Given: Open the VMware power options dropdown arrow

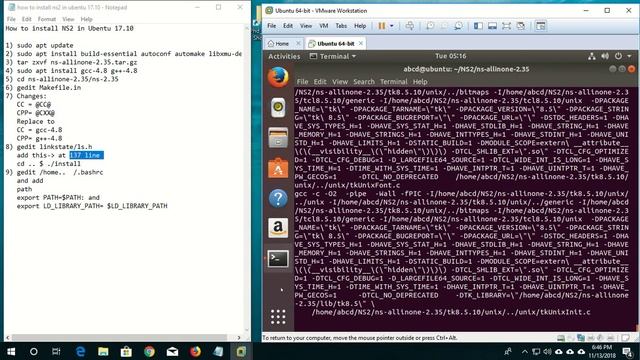Looking at the screenshot, I should 391,26.
